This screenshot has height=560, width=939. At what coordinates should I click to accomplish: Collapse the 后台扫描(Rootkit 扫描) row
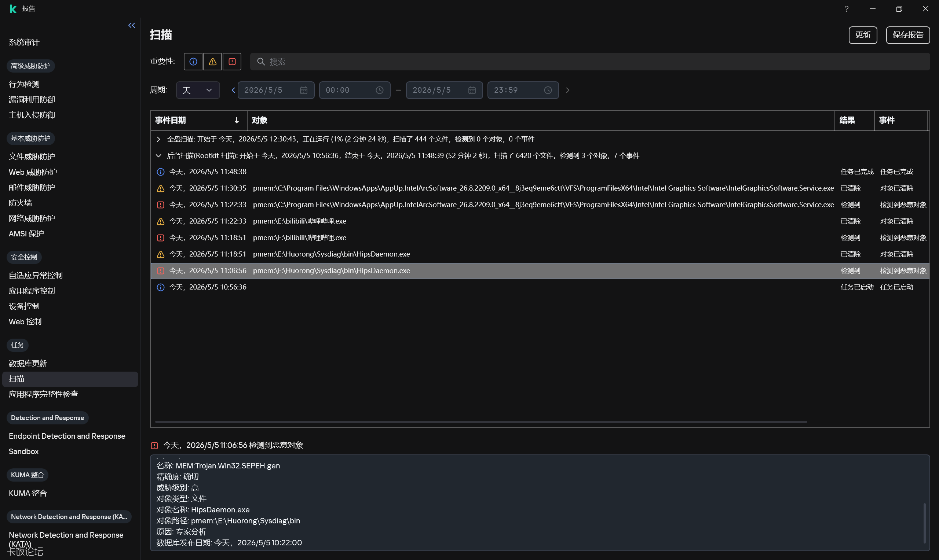(x=158, y=156)
